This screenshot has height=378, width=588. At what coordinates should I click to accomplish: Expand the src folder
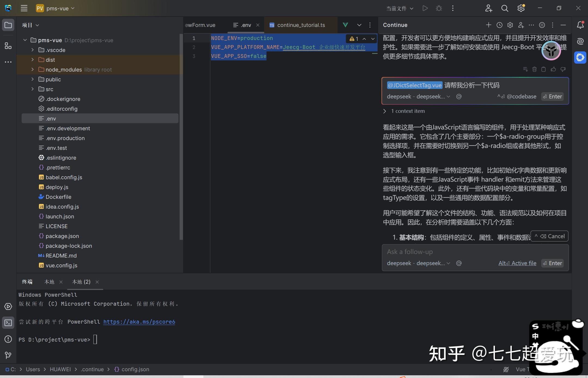[x=33, y=89]
